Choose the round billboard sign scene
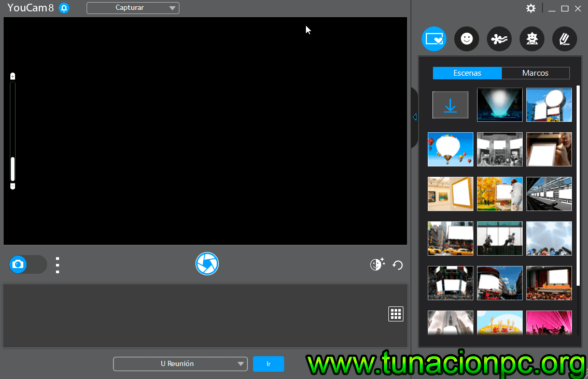Viewport: 588px width, 379px height. [x=549, y=105]
